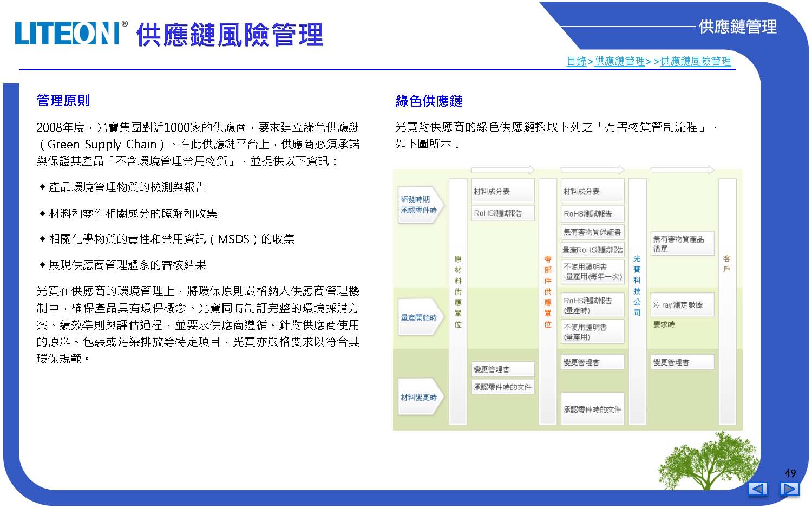Click the 無有害物質產品清單 box
Viewport: 812px width, 508px height.
tap(682, 244)
